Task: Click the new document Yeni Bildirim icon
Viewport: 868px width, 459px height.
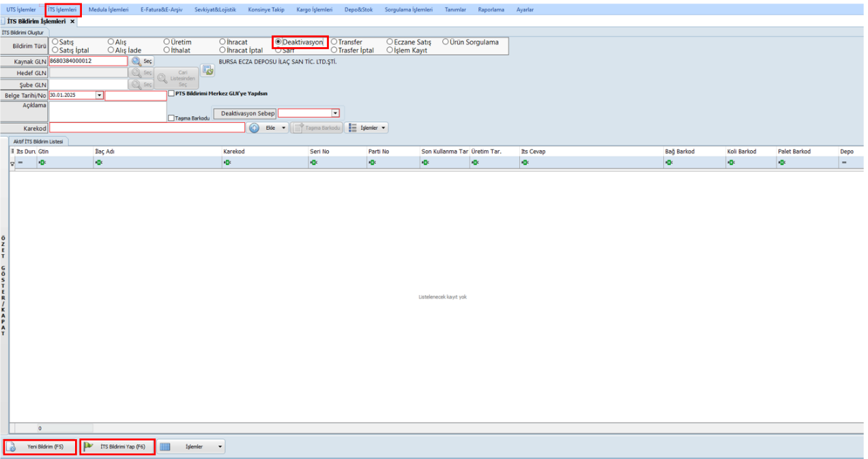Action: tap(12, 447)
